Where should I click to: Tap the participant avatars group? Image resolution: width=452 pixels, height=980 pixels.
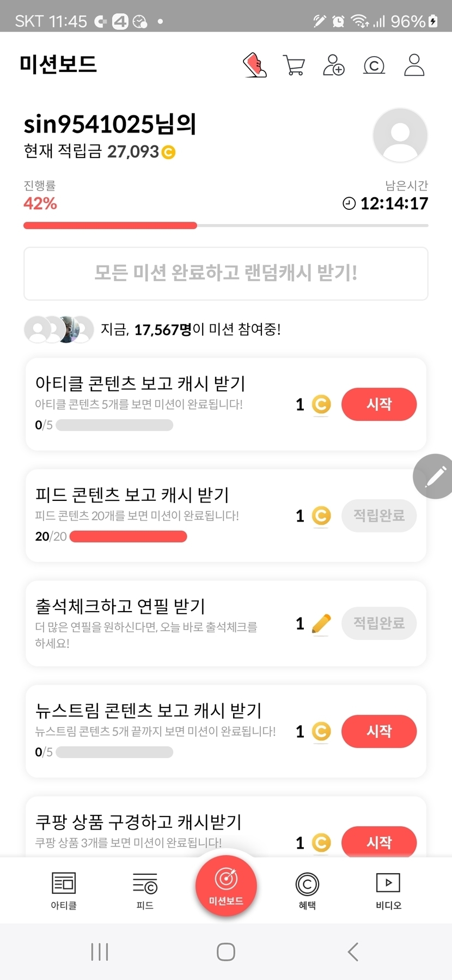59,329
